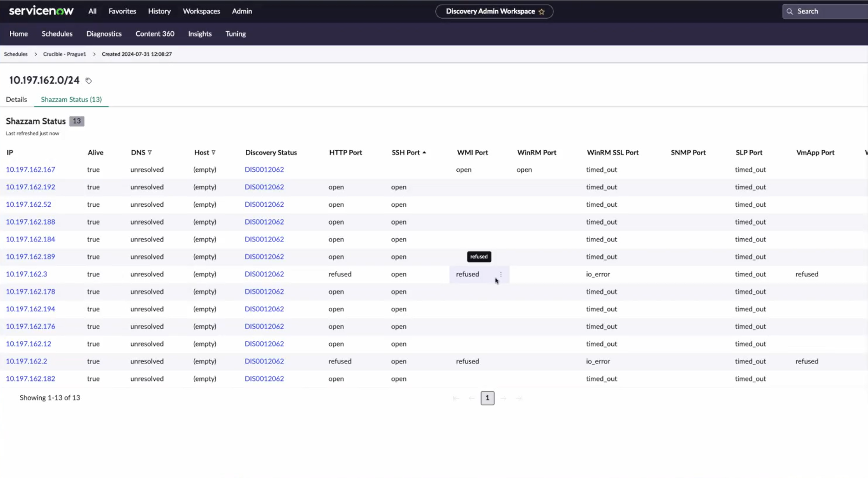Image resolution: width=868 pixels, height=478 pixels.
Task: Click the ServiceNow logo
Action: (x=41, y=10)
